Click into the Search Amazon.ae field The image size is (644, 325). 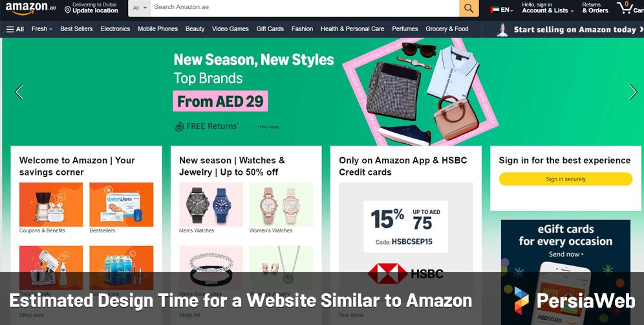305,8
